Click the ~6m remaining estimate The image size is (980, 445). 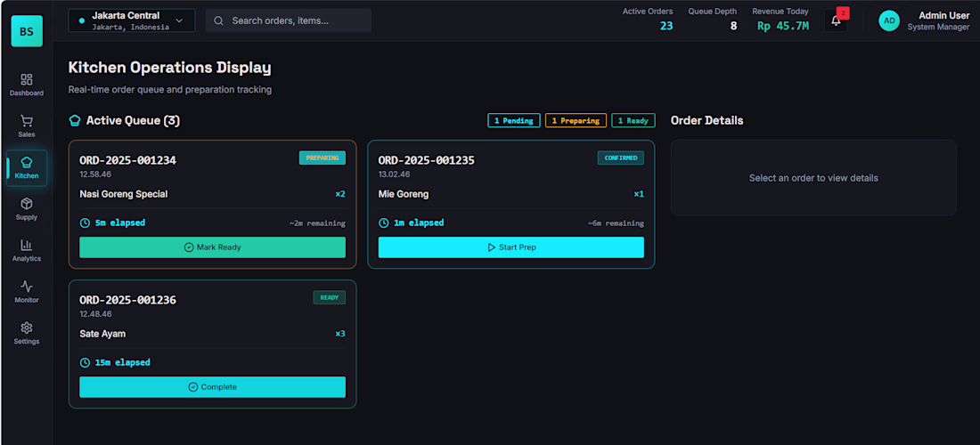[x=616, y=222]
